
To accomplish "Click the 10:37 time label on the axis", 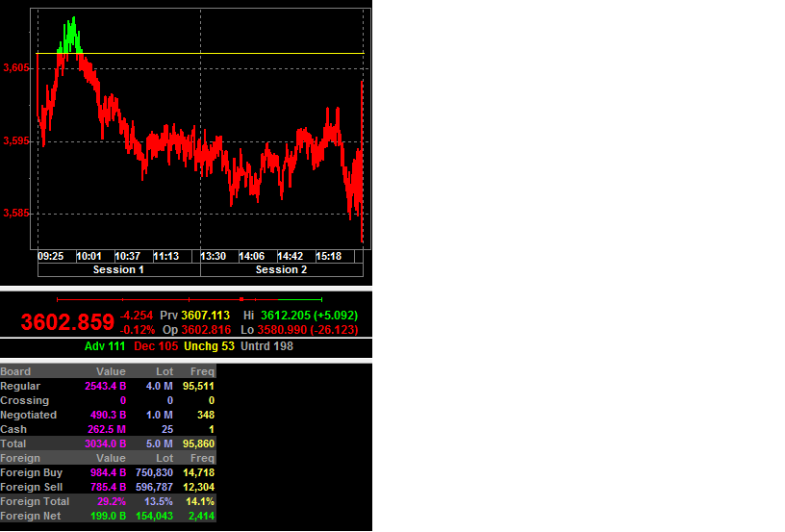I will click(x=127, y=256).
